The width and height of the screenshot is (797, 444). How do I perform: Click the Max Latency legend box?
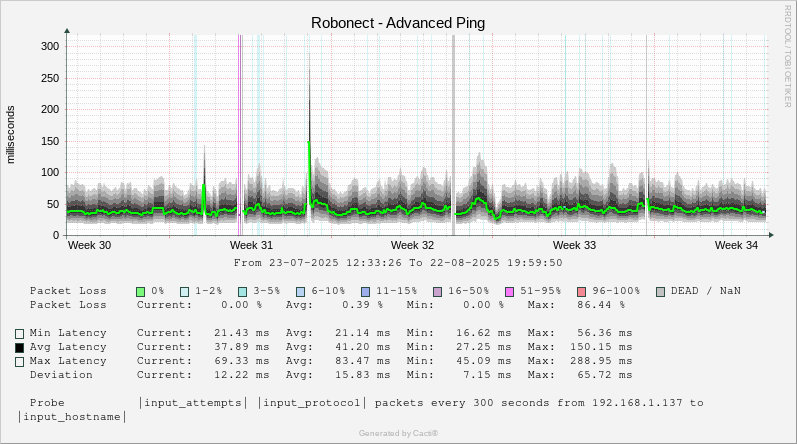point(19,362)
